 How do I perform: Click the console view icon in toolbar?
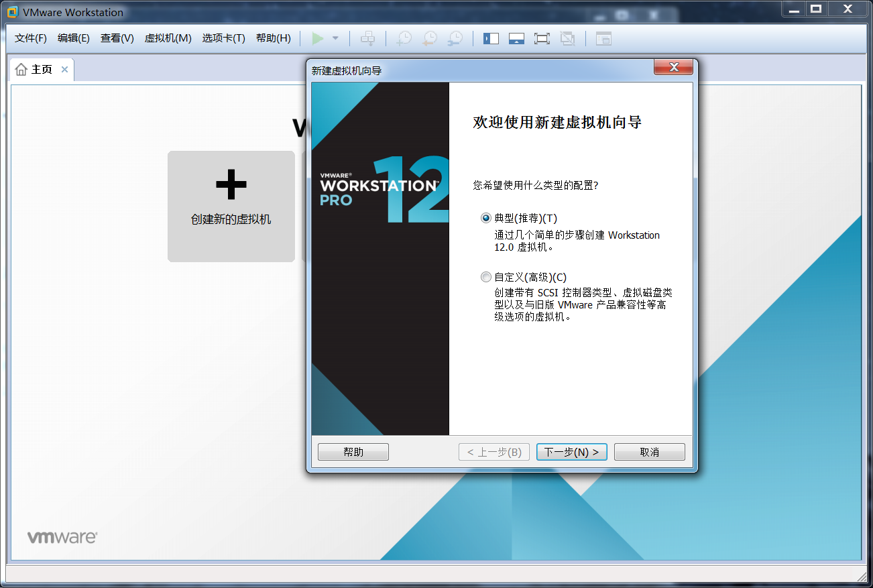coord(603,38)
